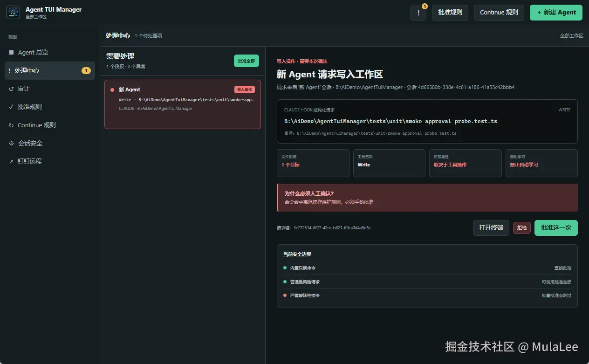Click 打开终端 button
This screenshot has height=364, width=589.
click(491, 228)
